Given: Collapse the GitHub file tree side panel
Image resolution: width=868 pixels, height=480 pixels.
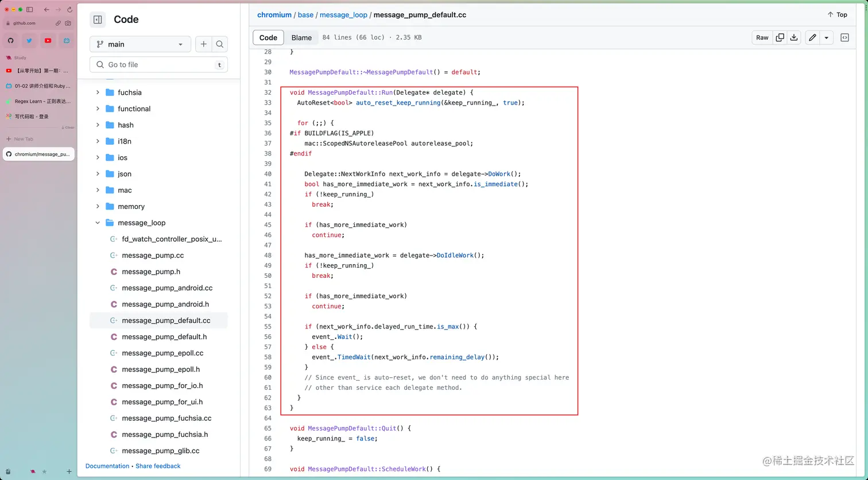Looking at the screenshot, I should [98, 20].
